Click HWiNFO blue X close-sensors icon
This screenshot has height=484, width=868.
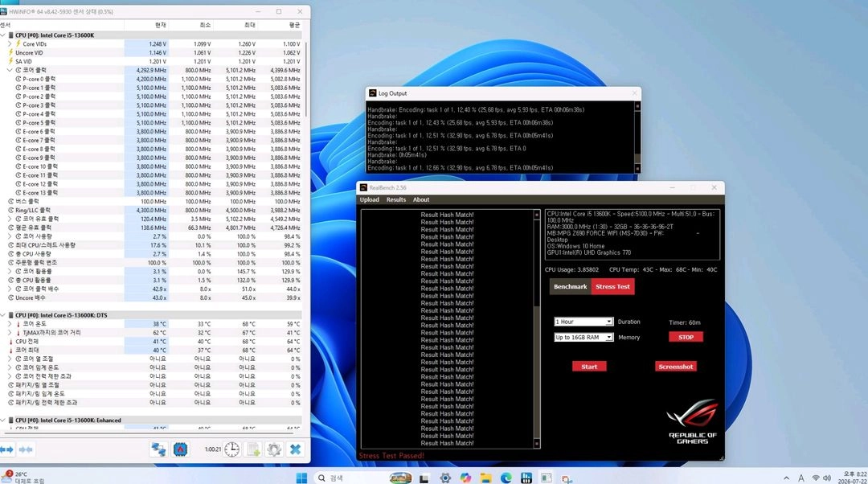295,449
